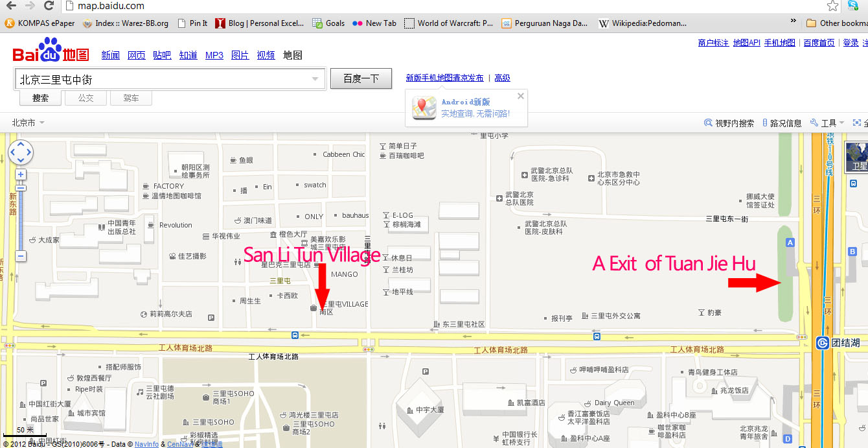Click the zoom slider handle
Viewport: 868px width, 448px height.
click(21, 187)
